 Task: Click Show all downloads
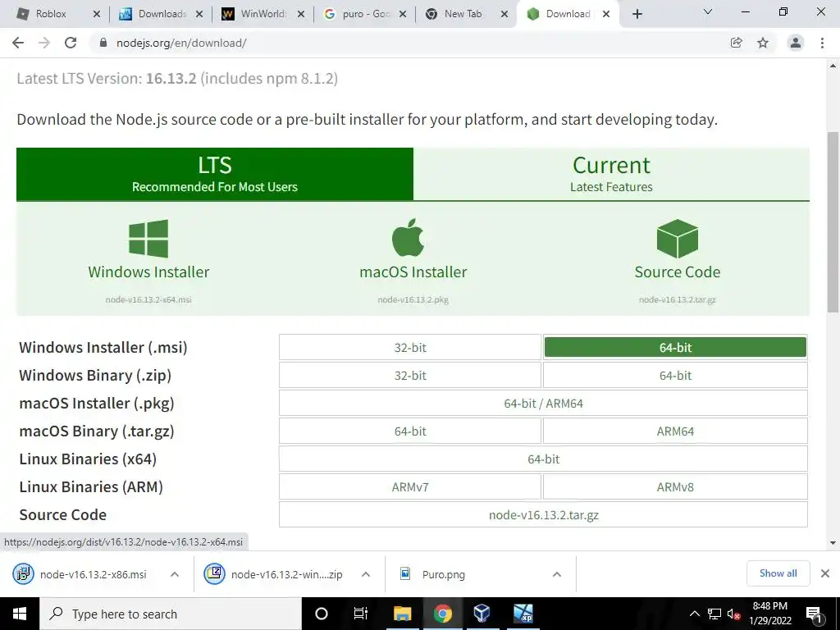coord(778,573)
